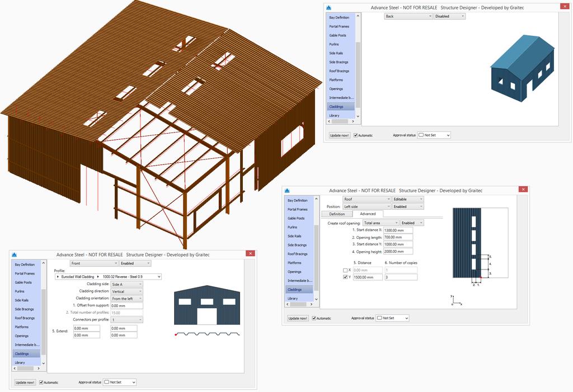573x392 pixels.
Task: Click Update now! in Front cladding window
Action: 25,382
